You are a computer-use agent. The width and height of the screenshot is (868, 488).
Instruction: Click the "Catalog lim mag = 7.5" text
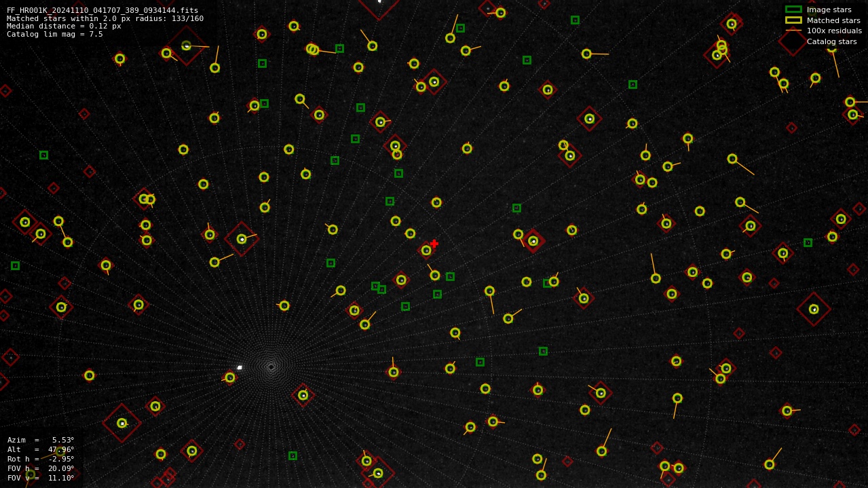[x=55, y=34]
